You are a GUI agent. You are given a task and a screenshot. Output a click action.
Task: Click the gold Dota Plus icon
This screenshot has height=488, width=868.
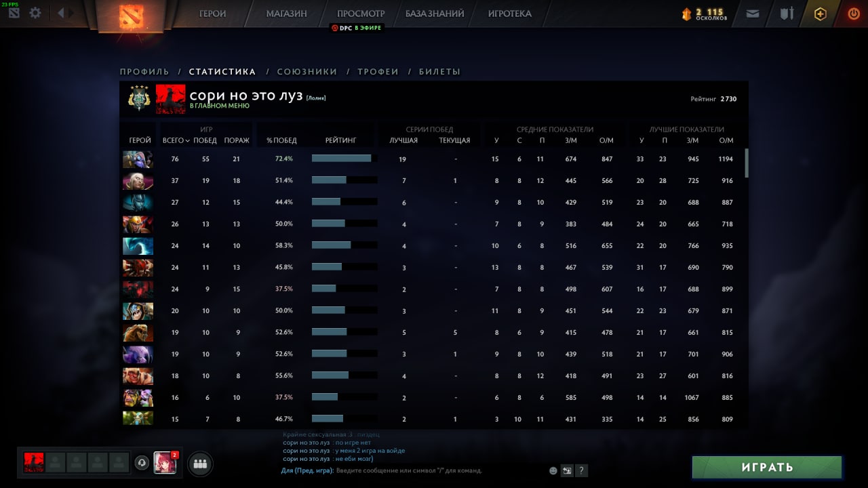(821, 14)
